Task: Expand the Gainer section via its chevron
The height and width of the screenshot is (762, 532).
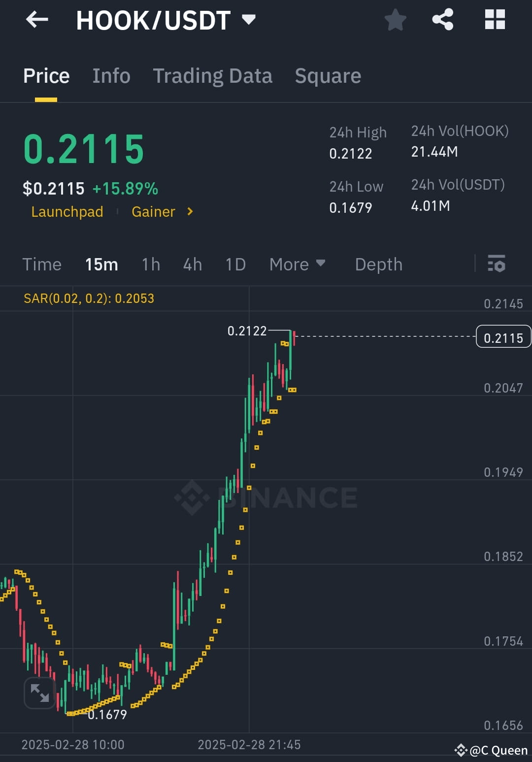Action: click(189, 211)
